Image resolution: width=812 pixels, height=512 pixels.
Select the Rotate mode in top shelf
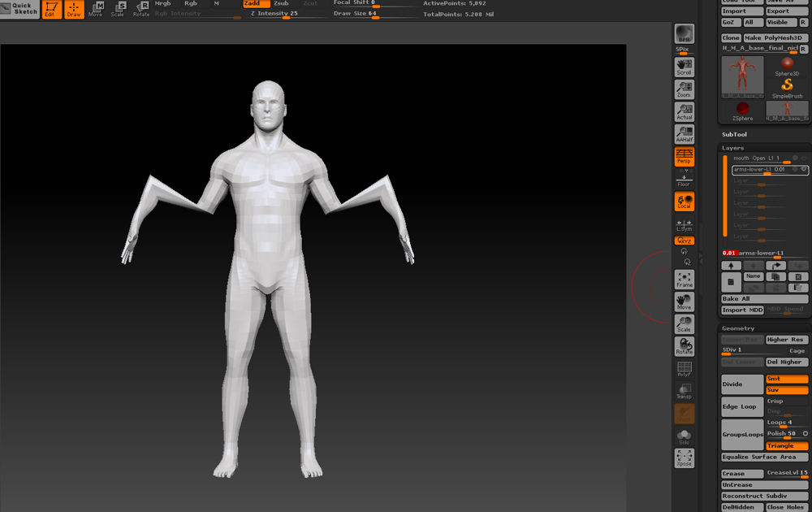(140, 9)
